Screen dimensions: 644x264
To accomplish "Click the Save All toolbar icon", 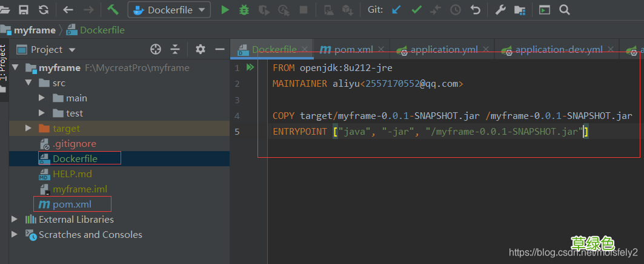I will click(24, 10).
